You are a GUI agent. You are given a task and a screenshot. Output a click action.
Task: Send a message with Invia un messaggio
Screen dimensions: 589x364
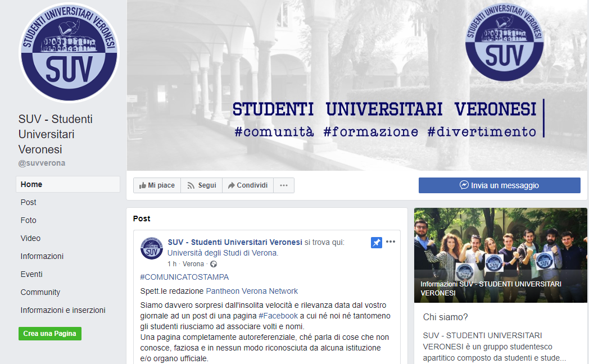pyautogui.click(x=499, y=185)
